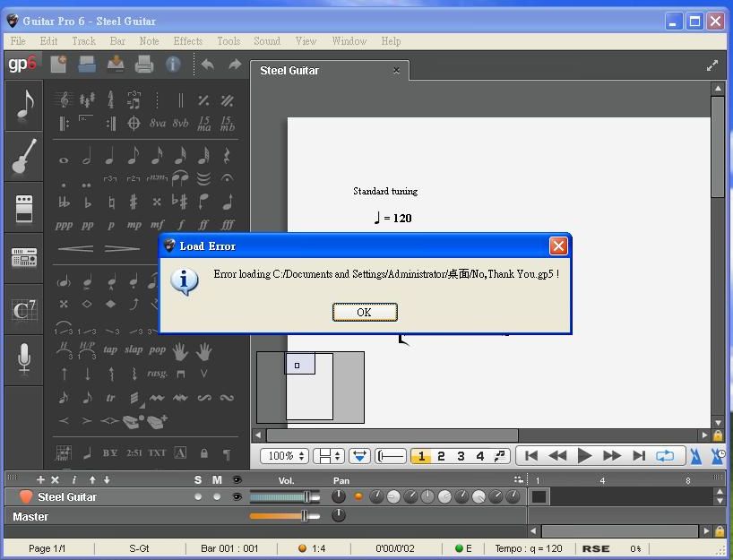Screen dimensions: 733x560
Task: Adjust the Steel Guitar volume slider
Action: point(285,497)
